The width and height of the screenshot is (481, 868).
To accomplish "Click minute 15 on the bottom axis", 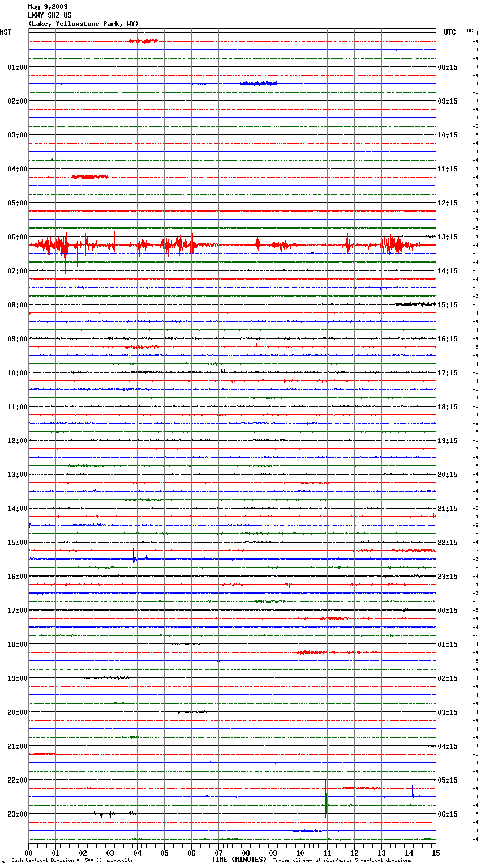I will (436, 853).
